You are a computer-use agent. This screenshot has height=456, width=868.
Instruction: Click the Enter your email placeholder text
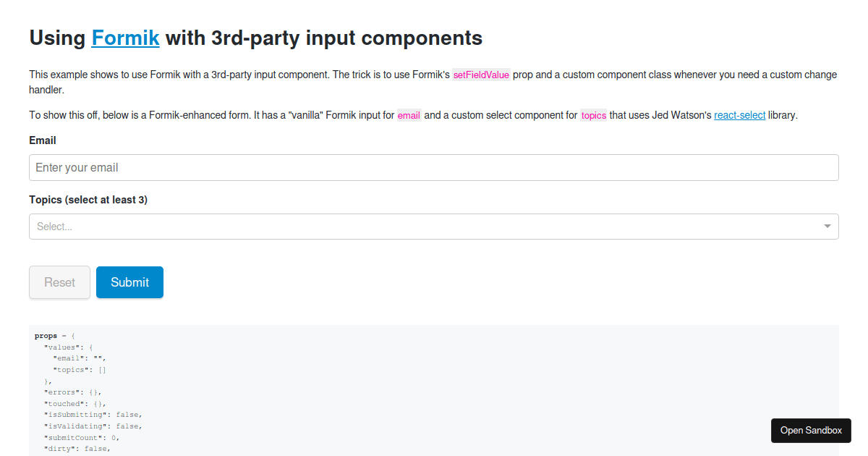point(76,167)
